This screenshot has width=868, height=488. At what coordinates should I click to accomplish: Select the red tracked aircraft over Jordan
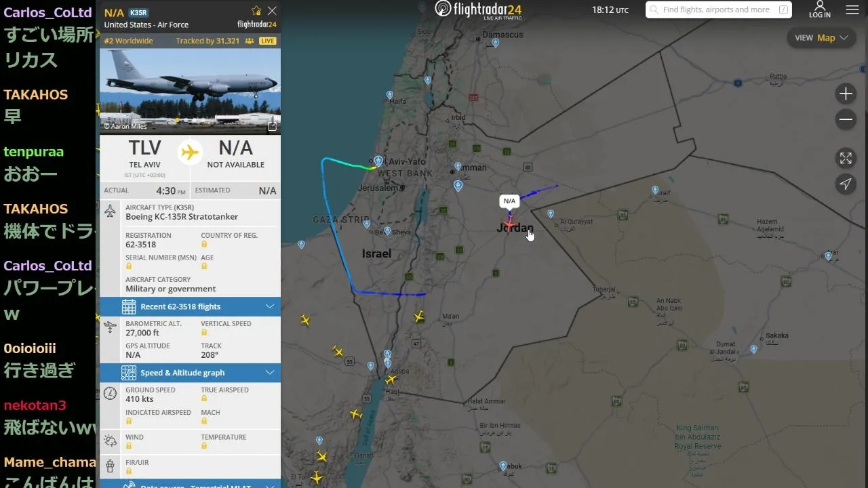point(509,224)
